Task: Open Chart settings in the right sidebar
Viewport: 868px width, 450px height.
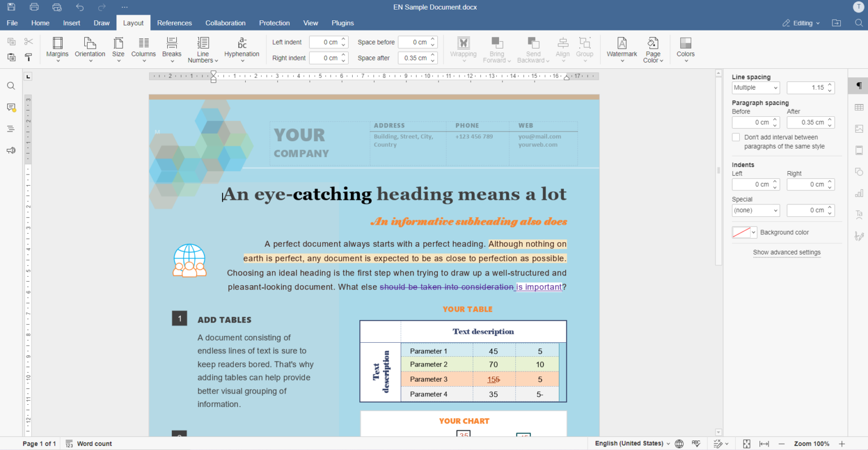Action: point(859,193)
